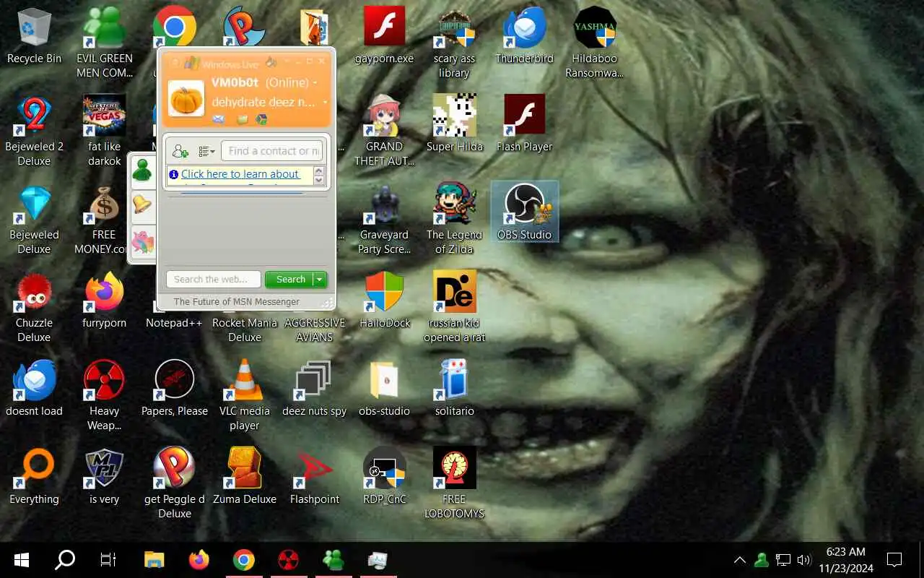
Task: Select the Rocket Mania Deluxe label
Action: click(245, 330)
